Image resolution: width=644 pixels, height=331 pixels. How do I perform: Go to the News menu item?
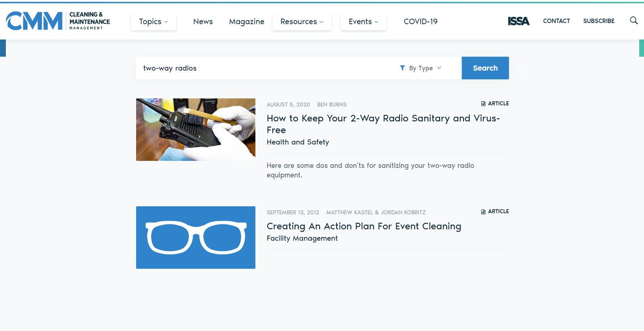(203, 22)
